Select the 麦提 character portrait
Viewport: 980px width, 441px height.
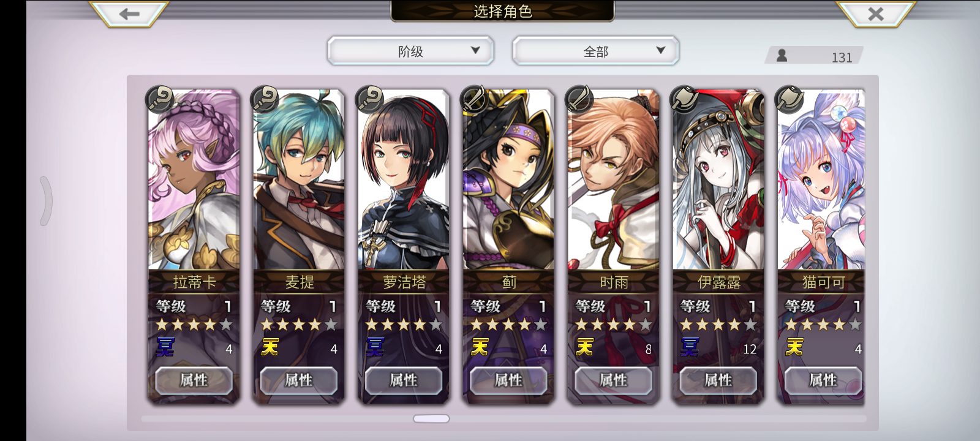[x=299, y=179]
